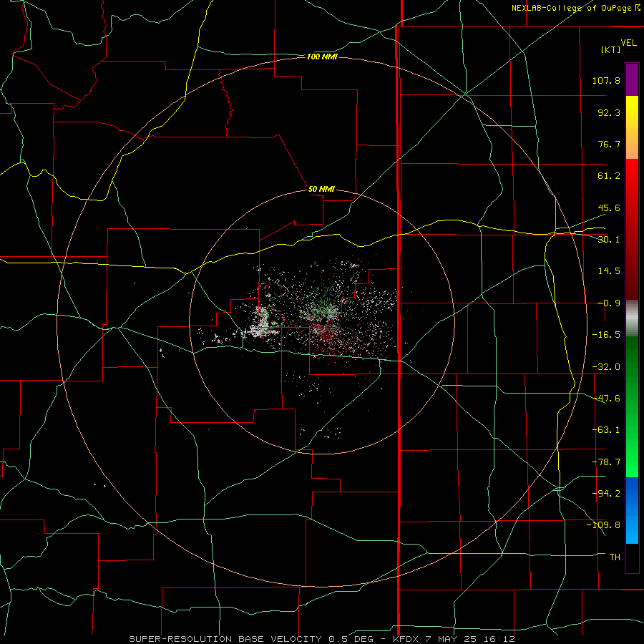Click the yellow-orange segment of velocity color bar
Screen dimensions: 644x644
click(x=632, y=127)
